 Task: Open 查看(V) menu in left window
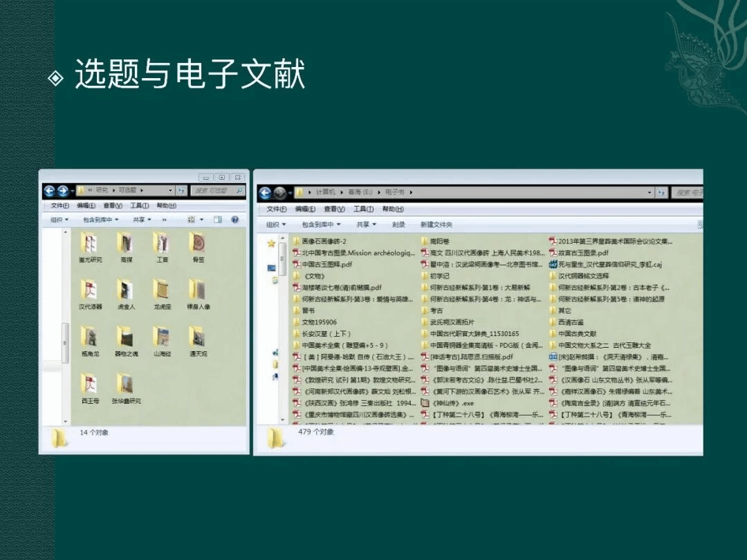(x=113, y=205)
